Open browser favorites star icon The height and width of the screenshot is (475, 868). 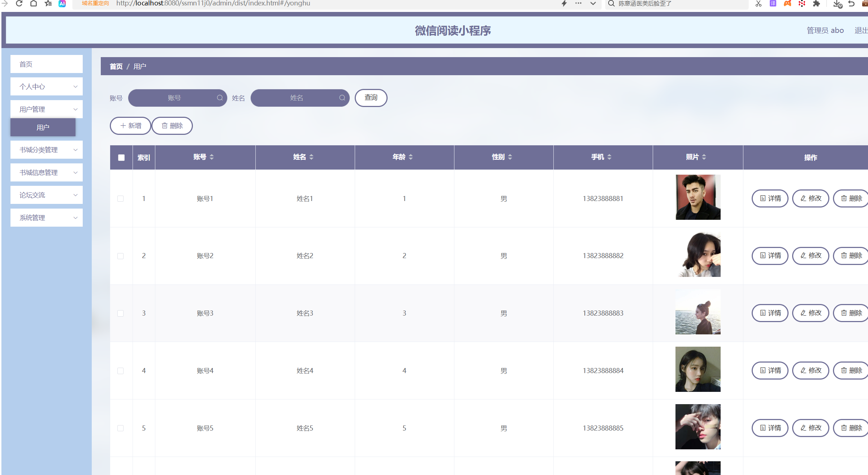click(x=48, y=4)
